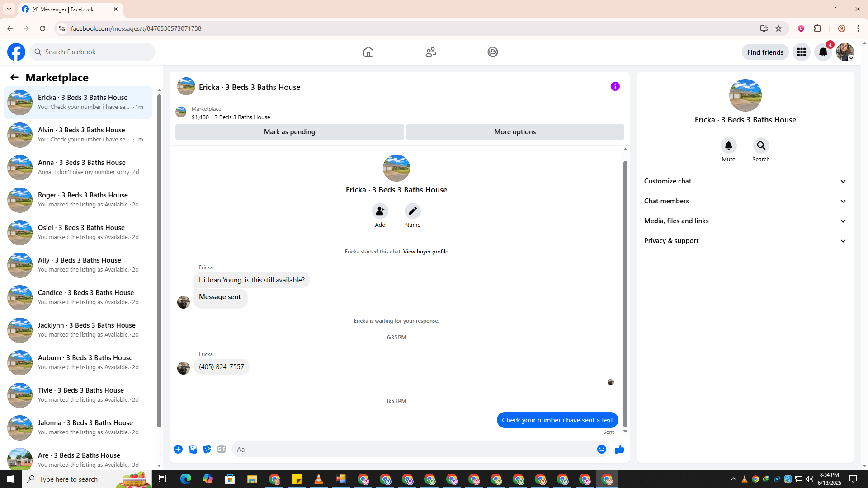
Task: Open Jalonna conversation in list
Action: (x=78, y=427)
